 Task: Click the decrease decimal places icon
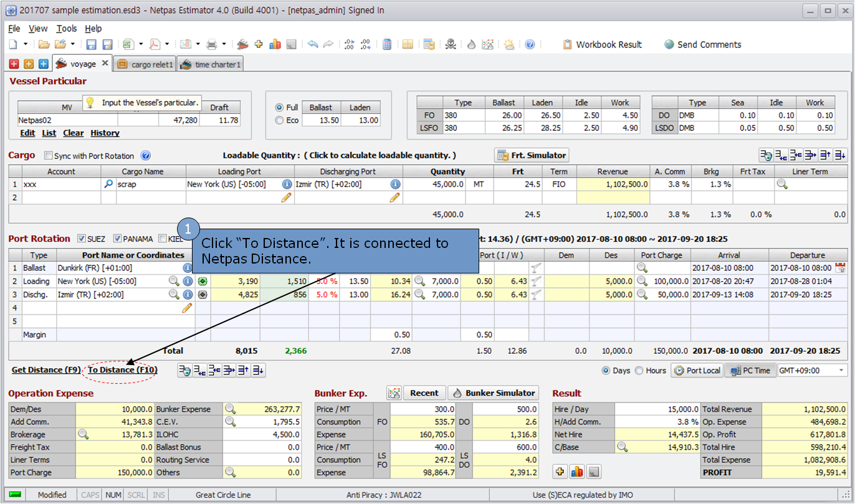[366, 44]
